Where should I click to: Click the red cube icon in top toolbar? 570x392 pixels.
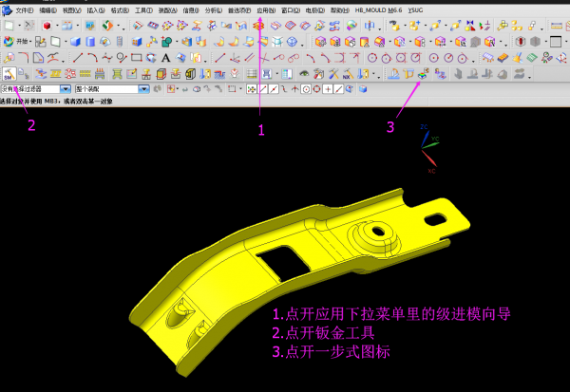[47, 26]
